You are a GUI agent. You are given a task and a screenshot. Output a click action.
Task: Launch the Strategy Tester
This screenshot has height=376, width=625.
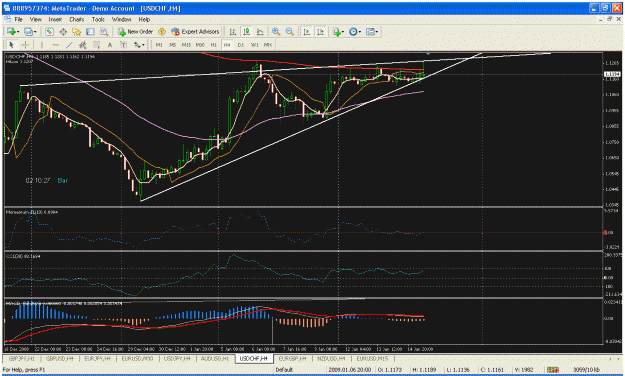[x=104, y=31]
